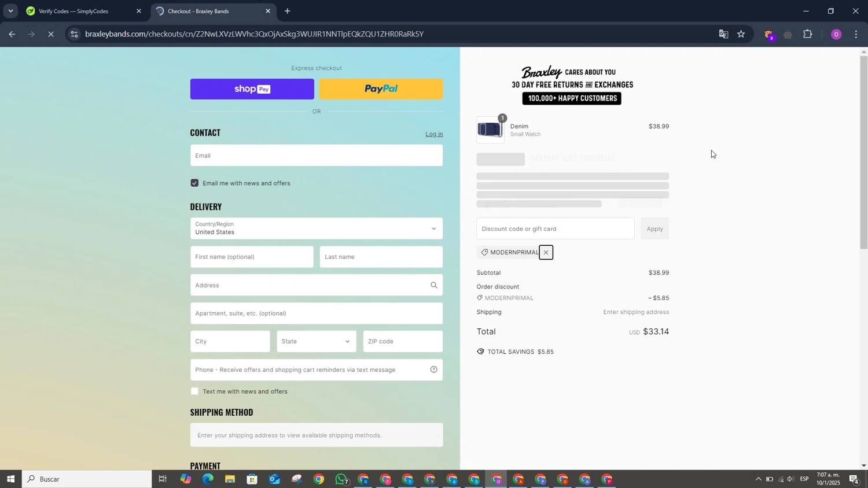The width and height of the screenshot is (868, 488).
Task: Click the Log in link
Action: (434, 134)
